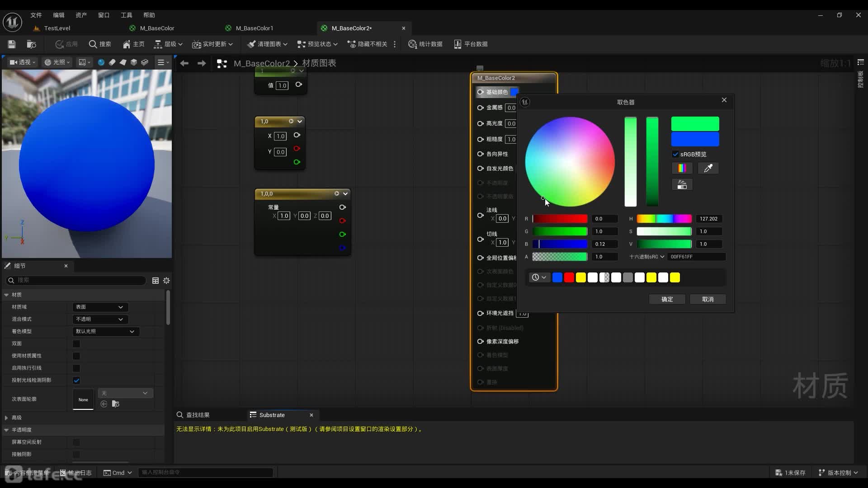This screenshot has width=868, height=488.
Task: Toggle the sRGB预览 checkbox
Action: (x=675, y=154)
